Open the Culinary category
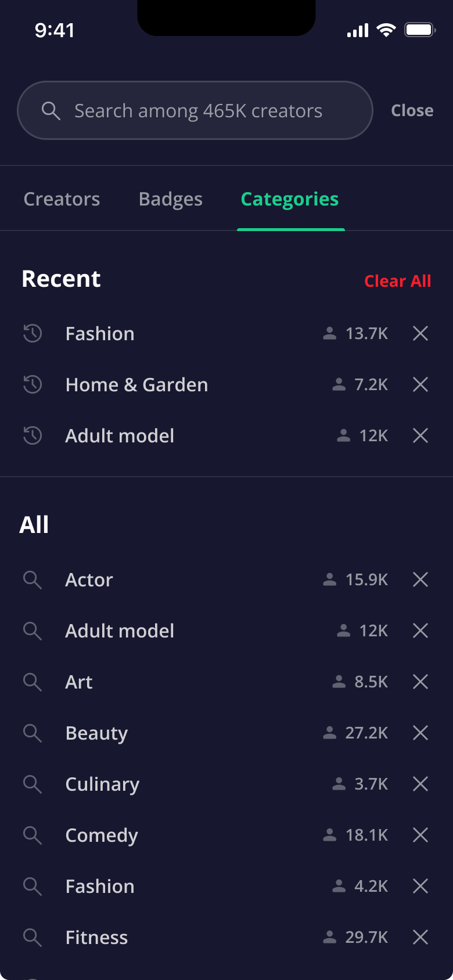This screenshot has height=980, width=453. pyautogui.click(x=102, y=784)
